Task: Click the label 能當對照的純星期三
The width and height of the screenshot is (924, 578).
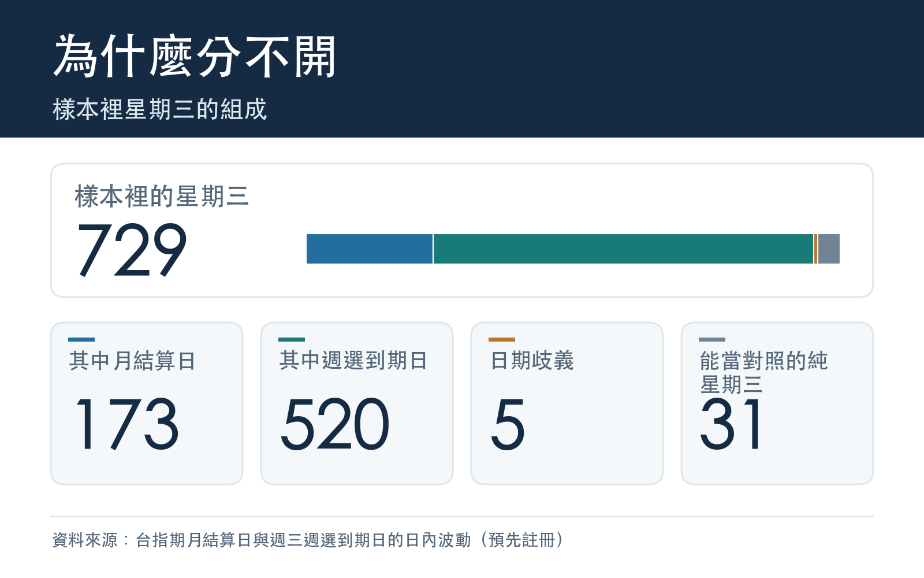Action: (763, 372)
